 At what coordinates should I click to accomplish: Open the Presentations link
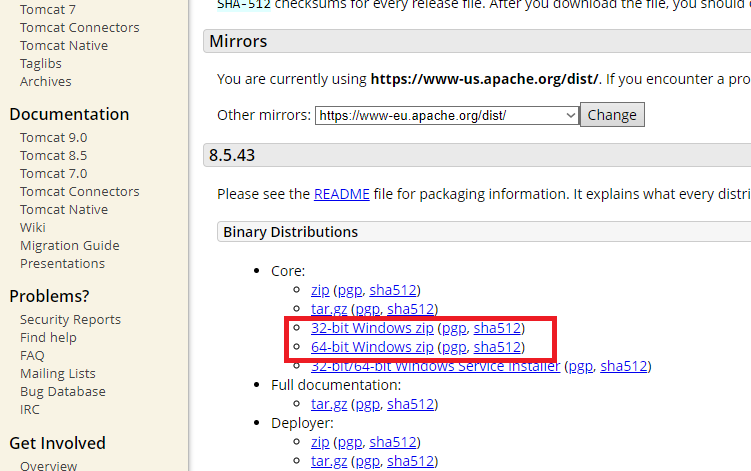click(62, 264)
